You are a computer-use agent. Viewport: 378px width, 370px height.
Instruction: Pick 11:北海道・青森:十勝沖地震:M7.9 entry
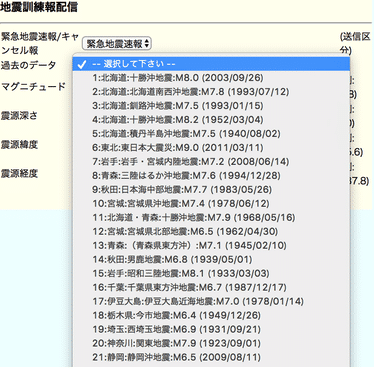pyautogui.click(x=211, y=218)
